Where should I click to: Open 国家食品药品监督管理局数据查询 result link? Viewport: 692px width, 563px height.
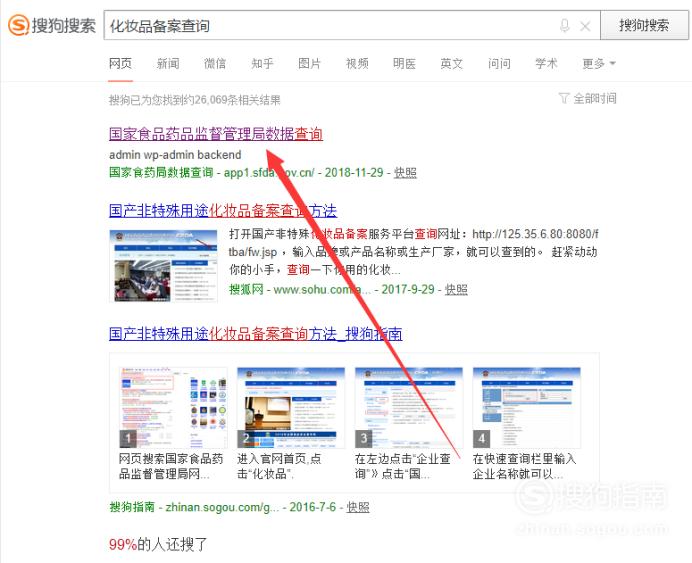click(216, 134)
